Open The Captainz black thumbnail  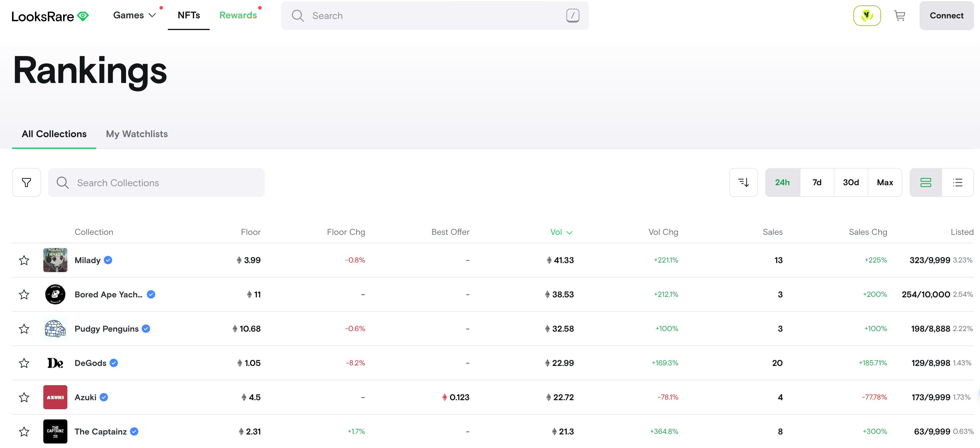pos(55,431)
